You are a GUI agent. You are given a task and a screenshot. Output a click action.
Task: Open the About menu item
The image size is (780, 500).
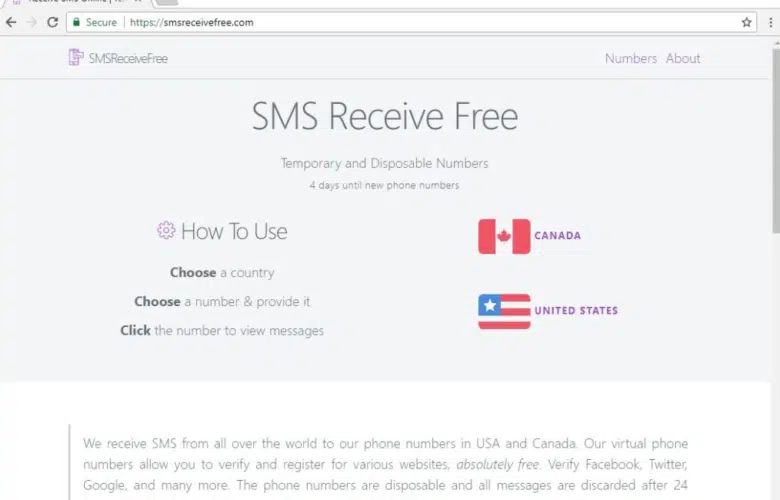click(x=683, y=59)
